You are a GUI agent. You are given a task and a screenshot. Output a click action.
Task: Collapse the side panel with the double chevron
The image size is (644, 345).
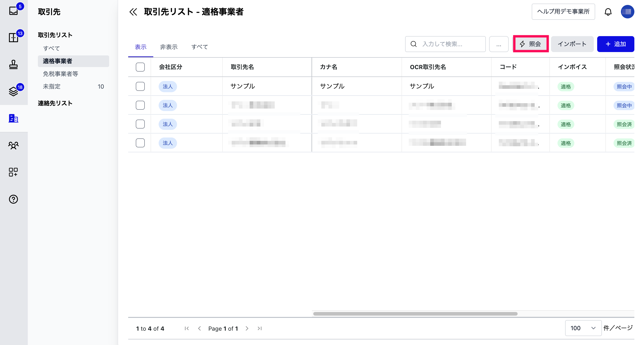[133, 12]
